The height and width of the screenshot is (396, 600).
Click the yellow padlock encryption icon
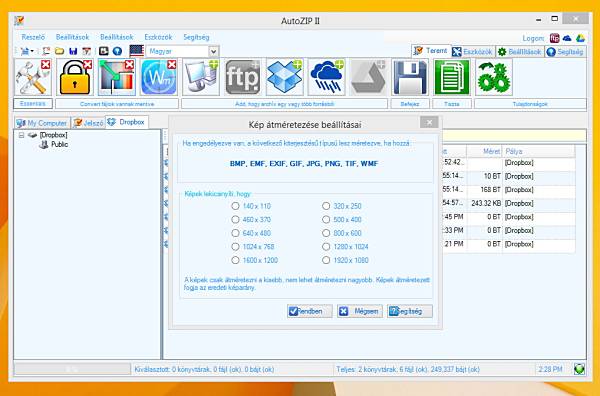coord(75,77)
